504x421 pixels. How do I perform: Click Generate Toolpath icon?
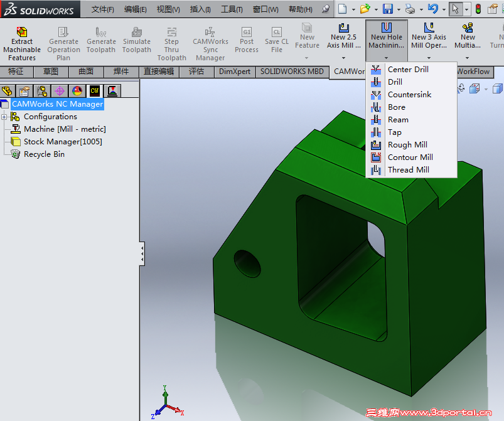tap(101, 32)
